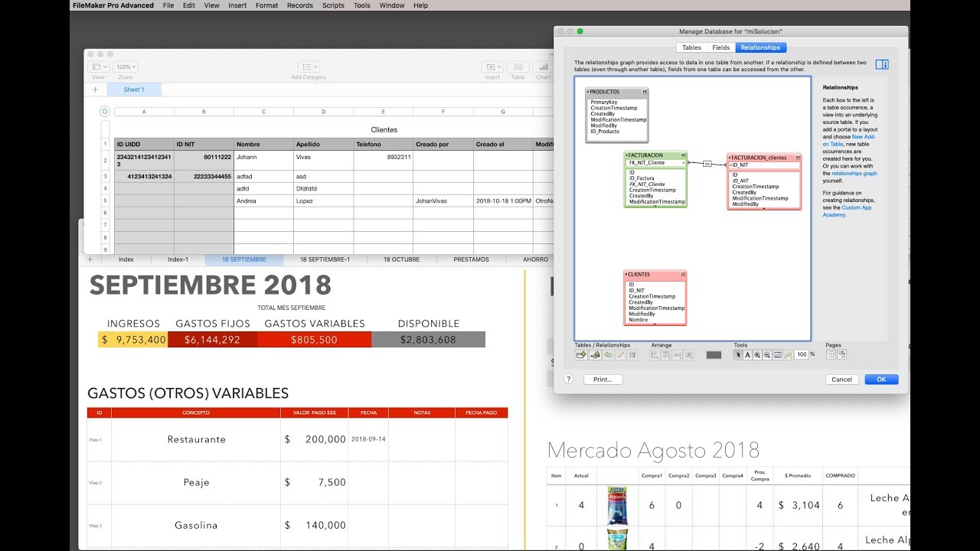The image size is (980, 551).
Task: Click cell containing Johann in Clientes table
Action: coord(263,161)
